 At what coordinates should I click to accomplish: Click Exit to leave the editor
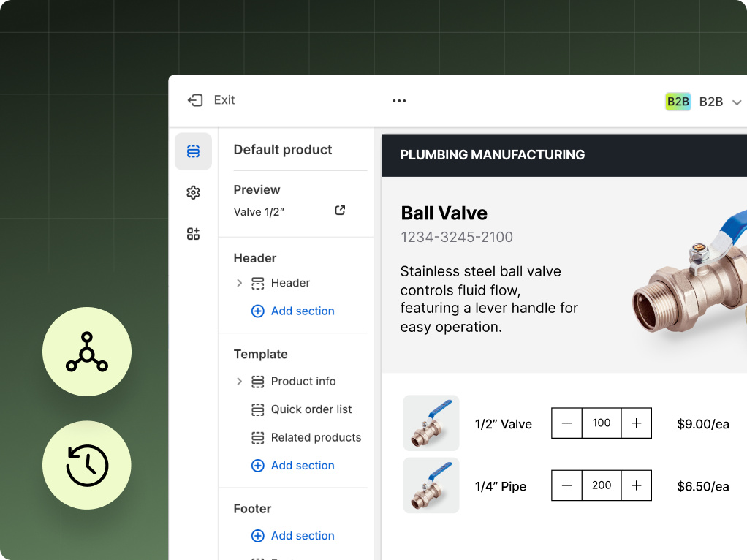pyautogui.click(x=211, y=100)
